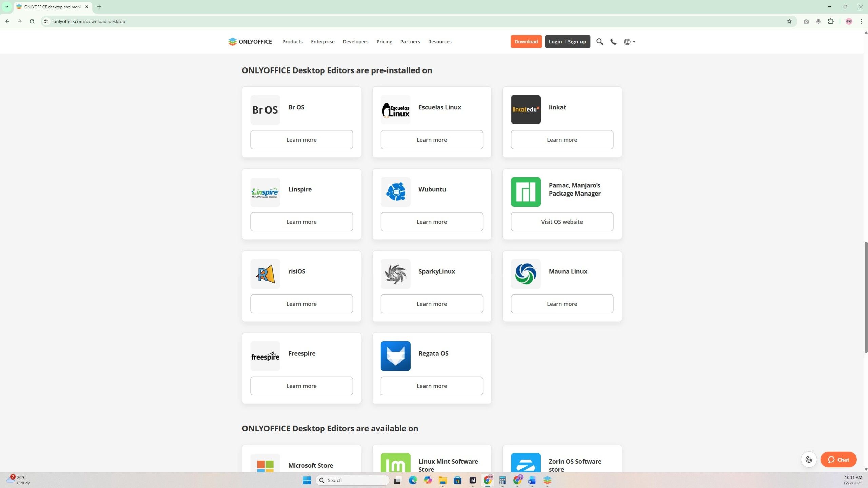Screen dimensions: 868x488
Task: Click the Mauna Linux logo
Action: [526, 274]
